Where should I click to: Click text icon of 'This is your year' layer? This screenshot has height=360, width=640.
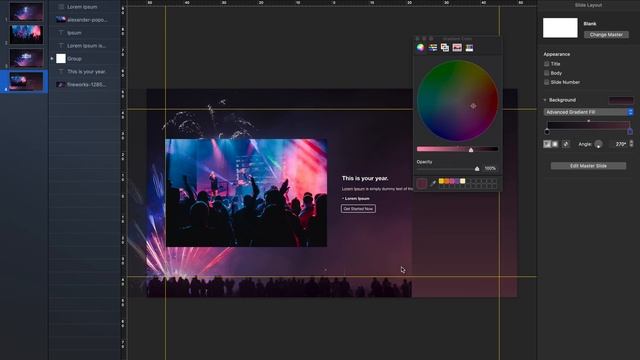point(61,71)
